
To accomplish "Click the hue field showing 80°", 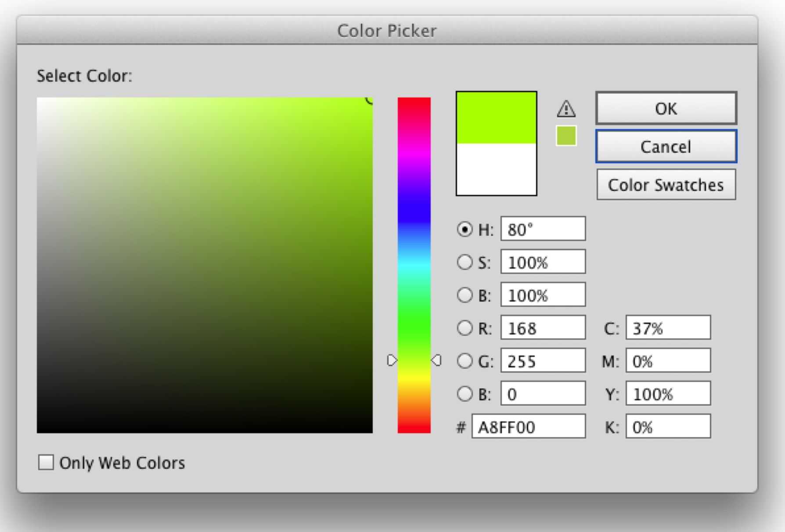I will pos(543,229).
